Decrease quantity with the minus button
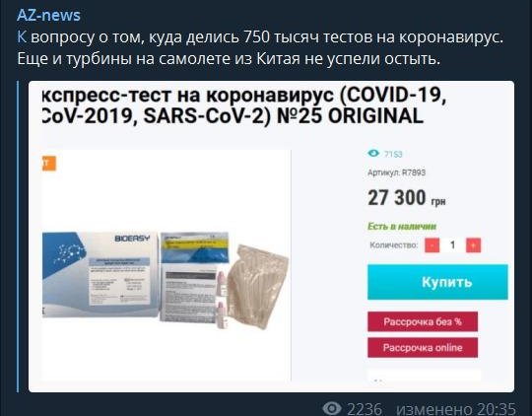Viewport: 532px width, 416px height. (x=432, y=245)
